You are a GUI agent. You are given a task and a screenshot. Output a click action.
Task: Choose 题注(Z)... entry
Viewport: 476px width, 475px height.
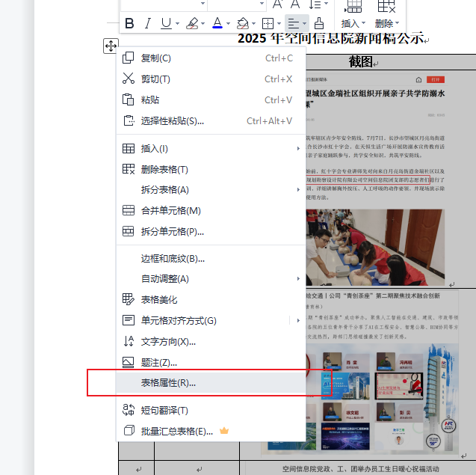(211, 363)
